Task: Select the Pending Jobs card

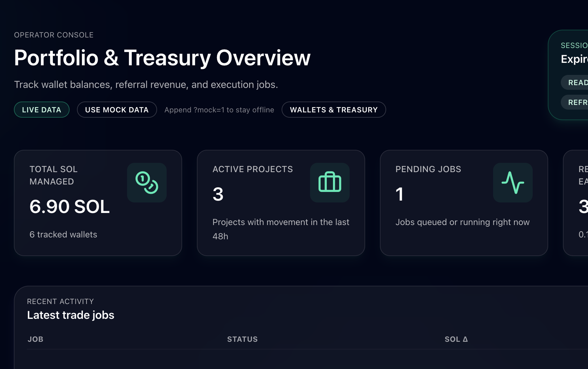Action: point(464,203)
